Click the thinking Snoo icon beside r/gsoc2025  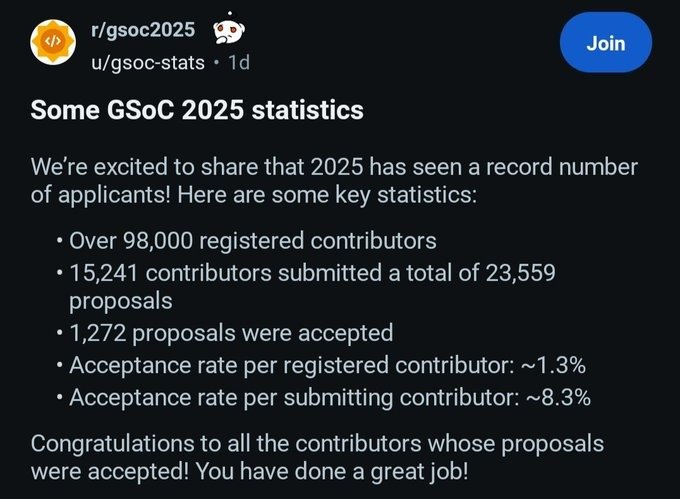tap(229, 31)
